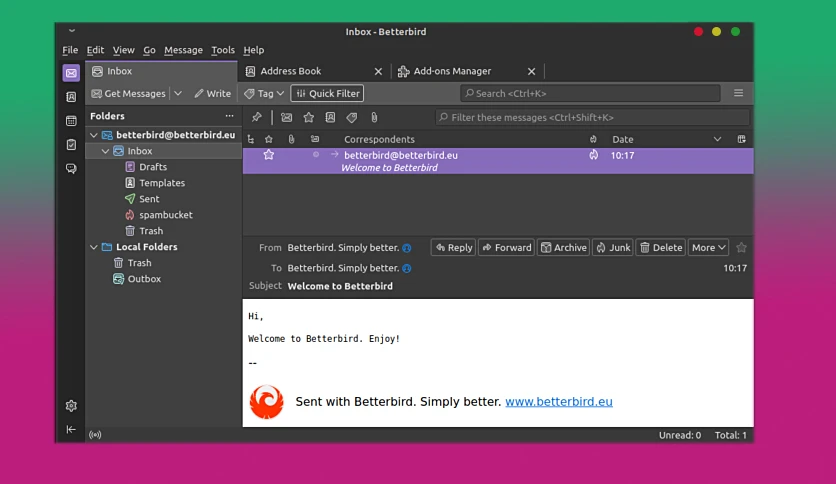
Task: Open www.betterbird.eu link
Action: click(559, 402)
